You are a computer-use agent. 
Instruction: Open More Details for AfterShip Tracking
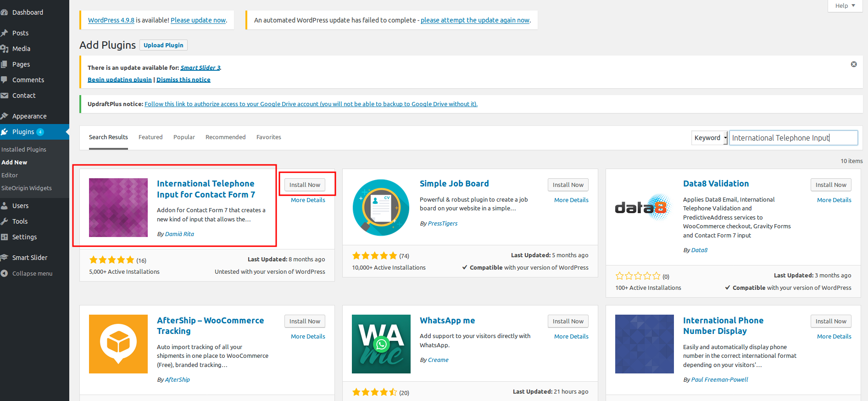(308, 337)
